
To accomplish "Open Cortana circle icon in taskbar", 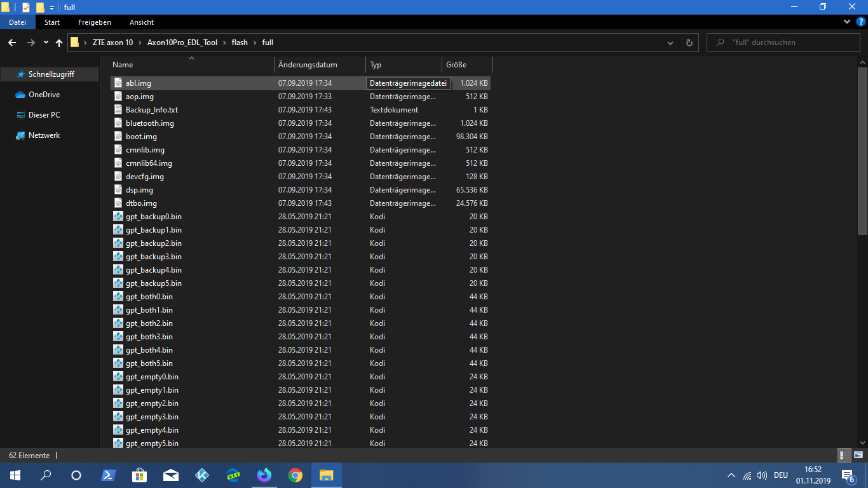I will [76, 475].
